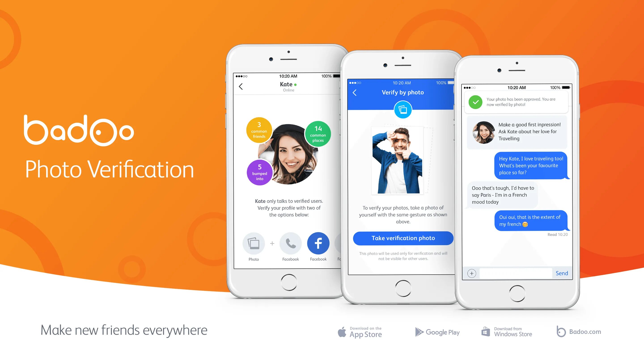Click the message compose input field
Viewport: 644px width, 362px height.
[x=515, y=273]
